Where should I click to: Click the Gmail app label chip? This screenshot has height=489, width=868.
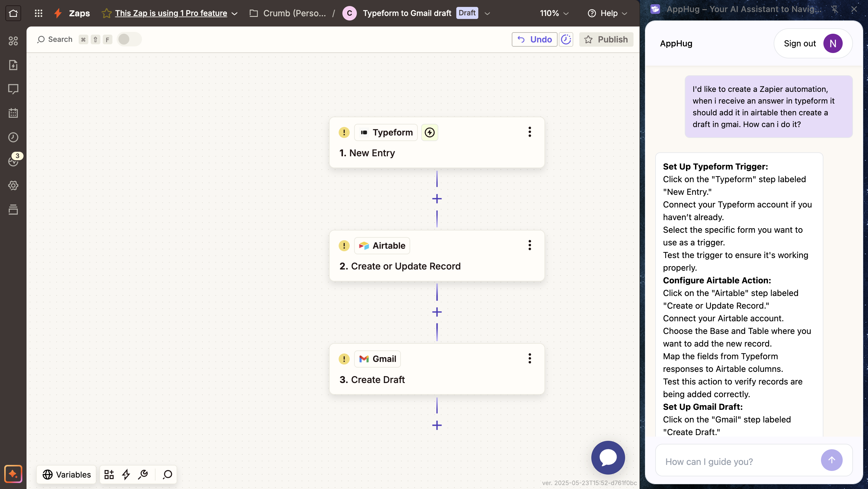coord(377,359)
